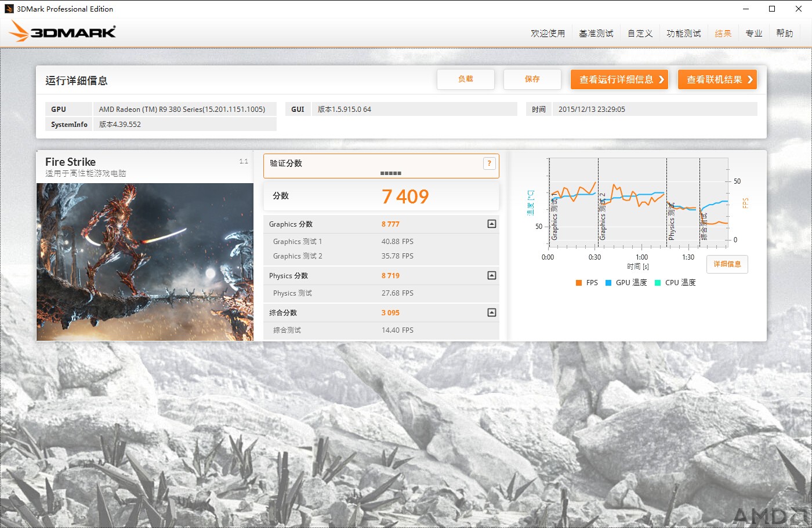Collapse the 综合分数 section
812x528 pixels.
click(492, 312)
